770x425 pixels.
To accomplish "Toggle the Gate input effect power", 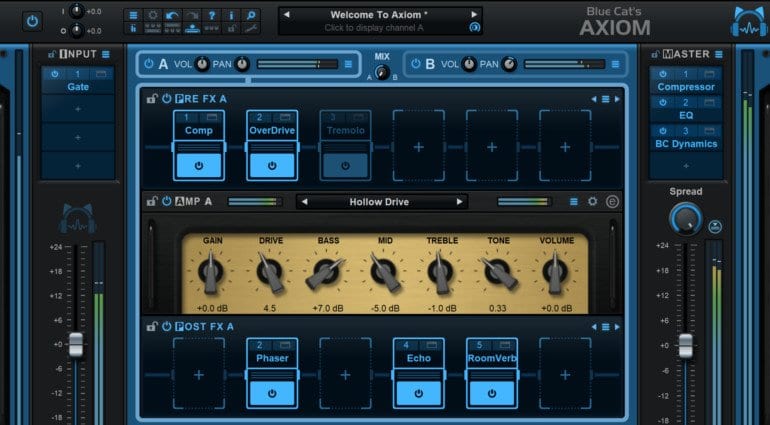I will tap(55, 74).
